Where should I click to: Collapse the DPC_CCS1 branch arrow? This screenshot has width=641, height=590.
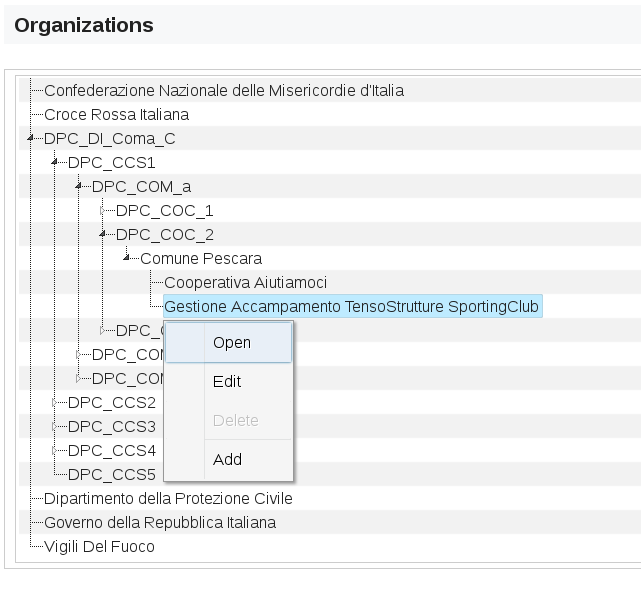pyautogui.click(x=55, y=163)
